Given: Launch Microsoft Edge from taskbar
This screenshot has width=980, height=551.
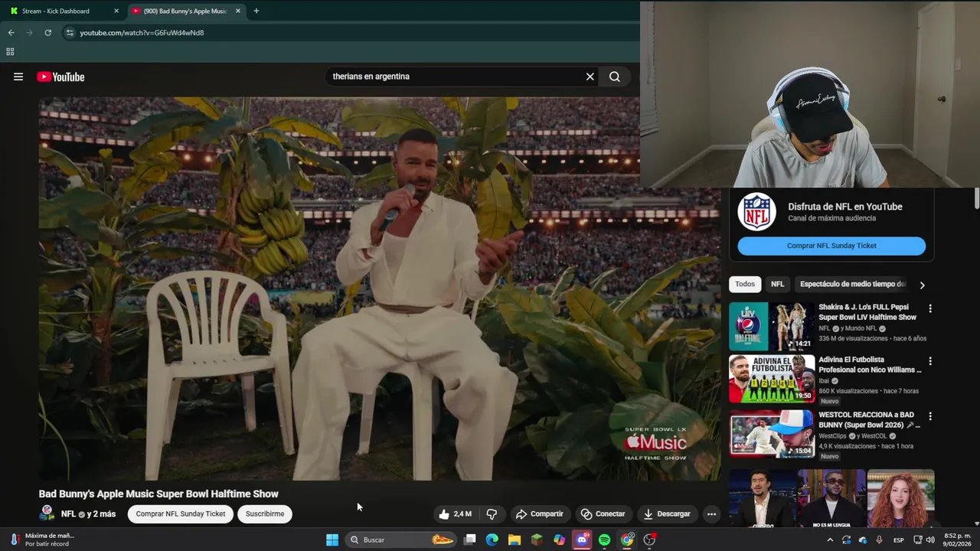Looking at the screenshot, I should [492, 540].
